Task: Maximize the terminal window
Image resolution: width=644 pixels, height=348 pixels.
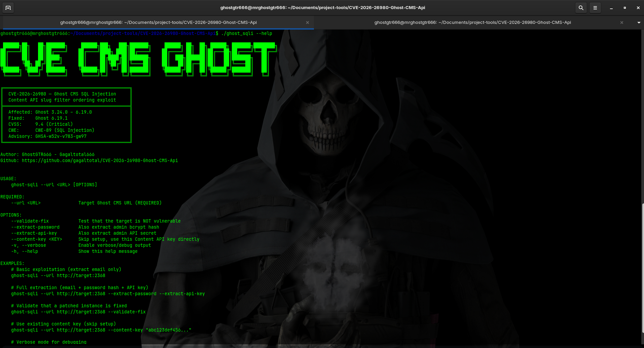Action: click(625, 8)
